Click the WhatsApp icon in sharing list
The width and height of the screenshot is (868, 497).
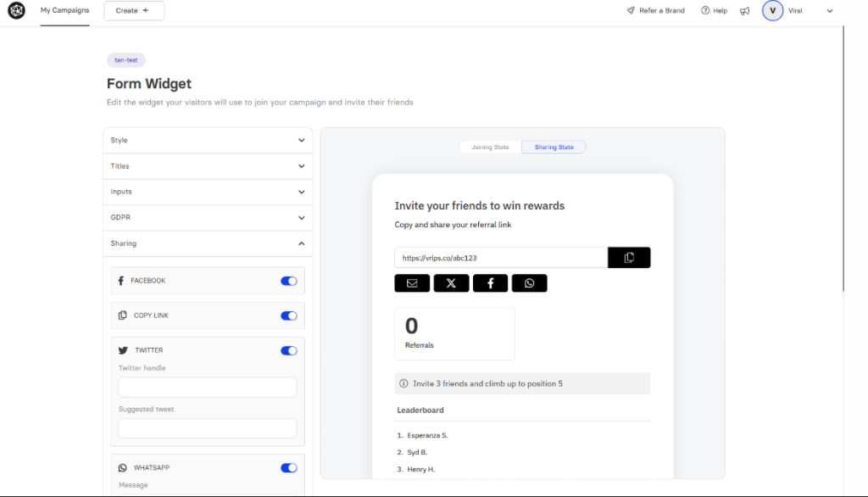pyautogui.click(x=122, y=467)
